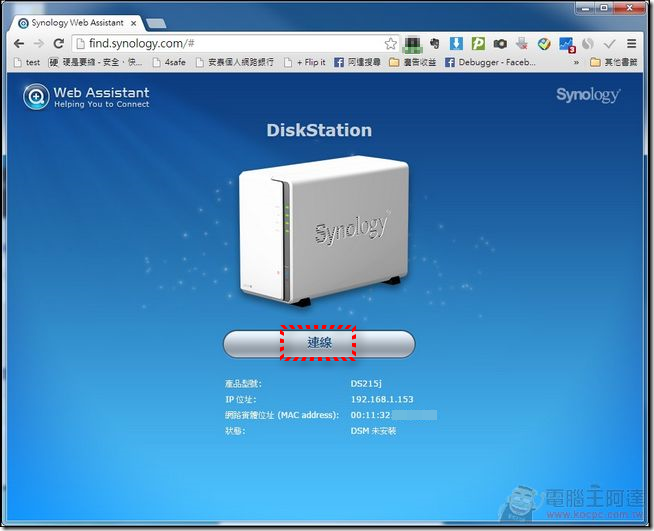Bookmark this page with the star icon
Image resolution: width=654 pixels, height=531 pixels.
(x=390, y=43)
